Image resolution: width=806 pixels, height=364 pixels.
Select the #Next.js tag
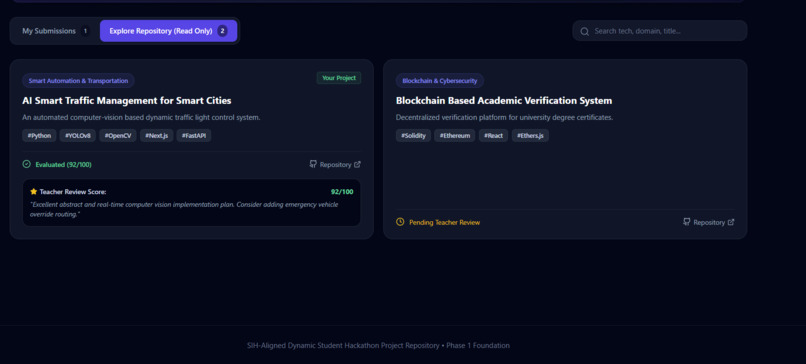[156, 136]
